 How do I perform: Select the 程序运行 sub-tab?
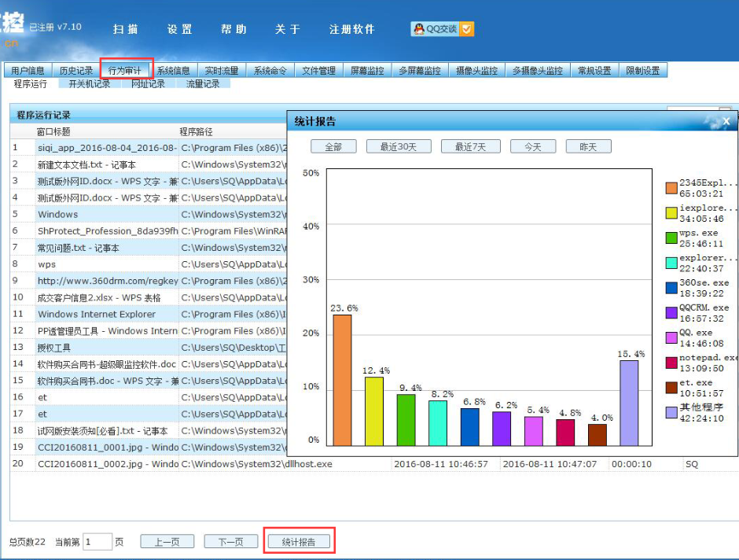tap(31, 84)
